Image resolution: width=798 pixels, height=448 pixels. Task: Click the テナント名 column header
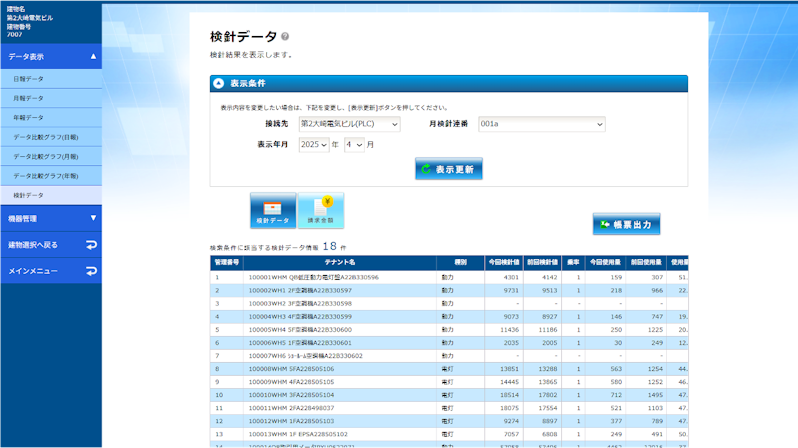339,262
